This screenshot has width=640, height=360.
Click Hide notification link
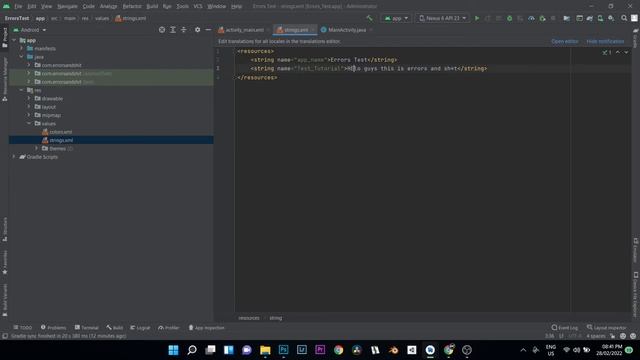[605, 42]
